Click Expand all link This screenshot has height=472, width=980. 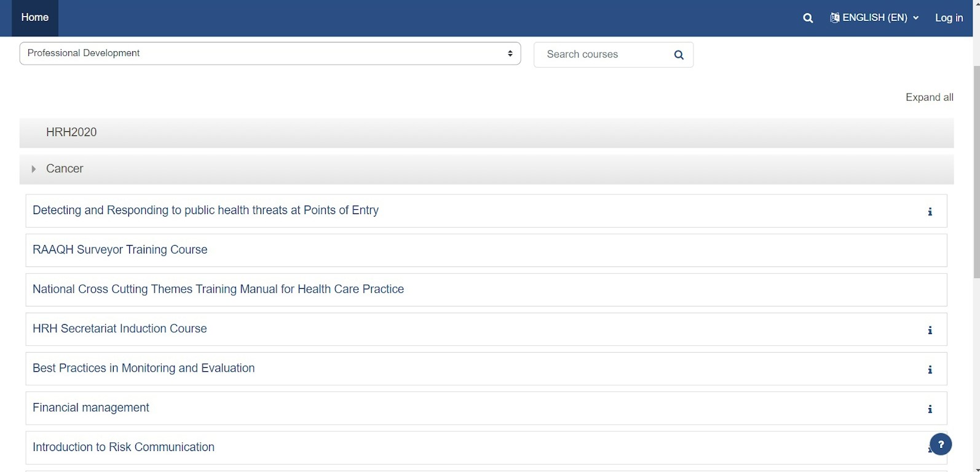(929, 97)
